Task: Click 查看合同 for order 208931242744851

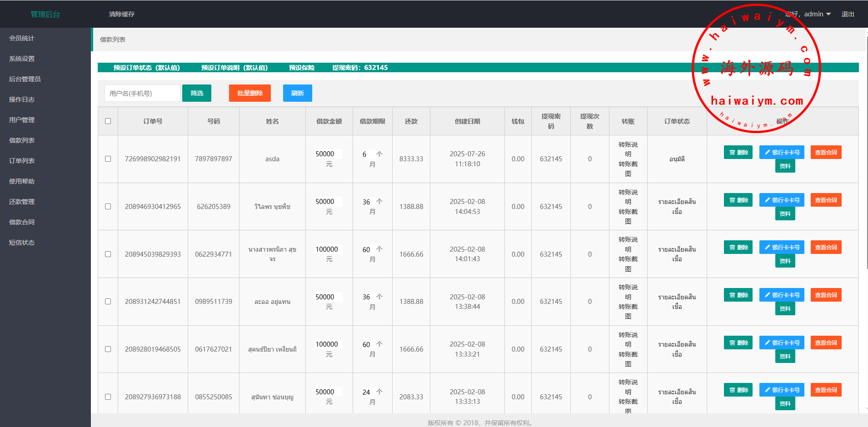Action: click(x=826, y=295)
